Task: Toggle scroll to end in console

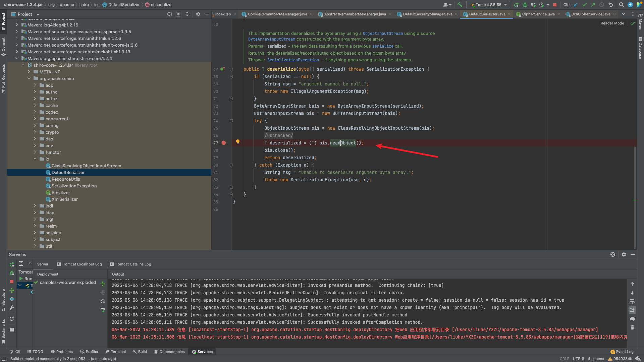Action: tap(632, 310)
